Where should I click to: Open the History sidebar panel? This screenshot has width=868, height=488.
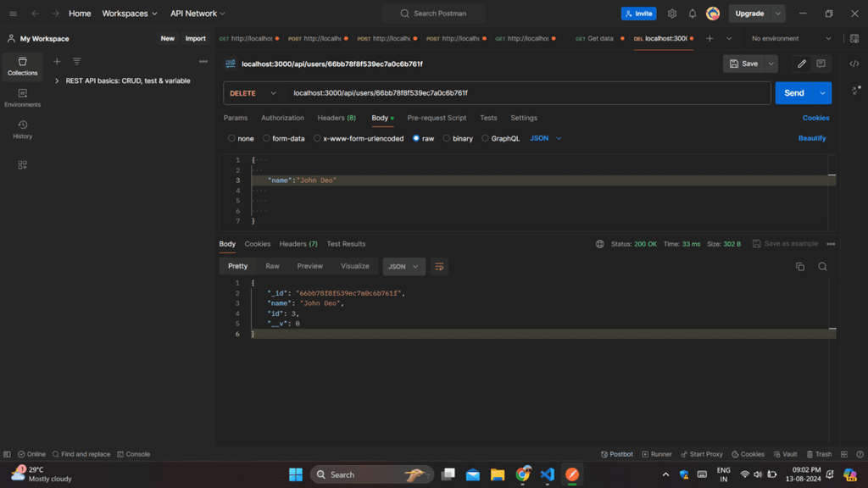pyautogui.click(x=22, y=130)
